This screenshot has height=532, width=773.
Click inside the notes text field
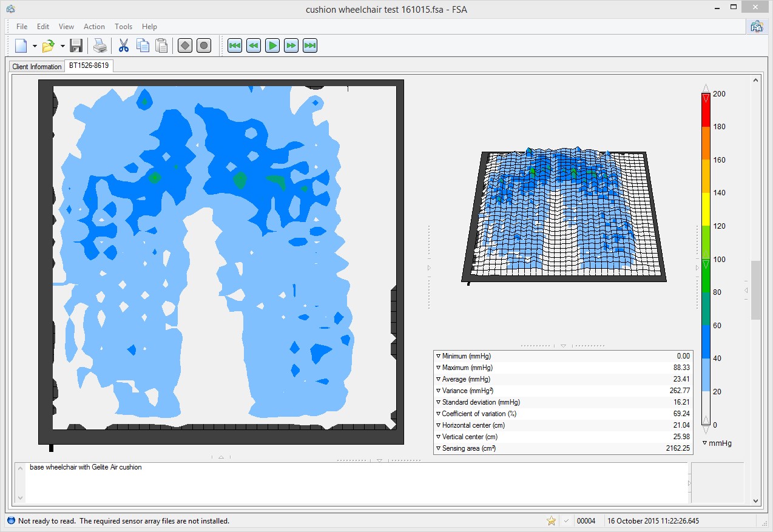(x=352, y=482)
